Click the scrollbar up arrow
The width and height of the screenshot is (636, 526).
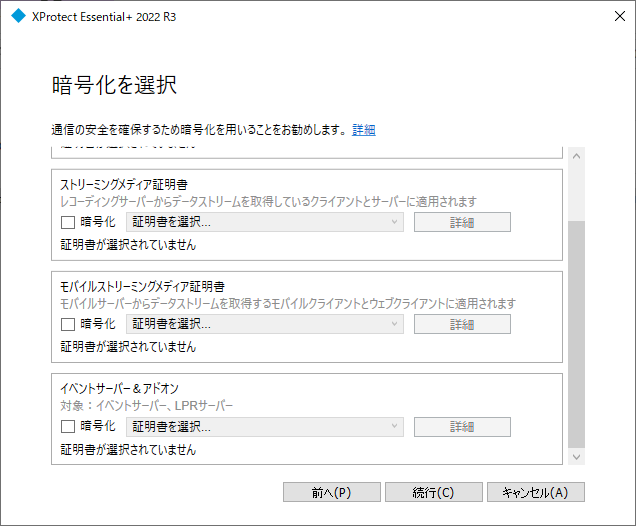576,156
